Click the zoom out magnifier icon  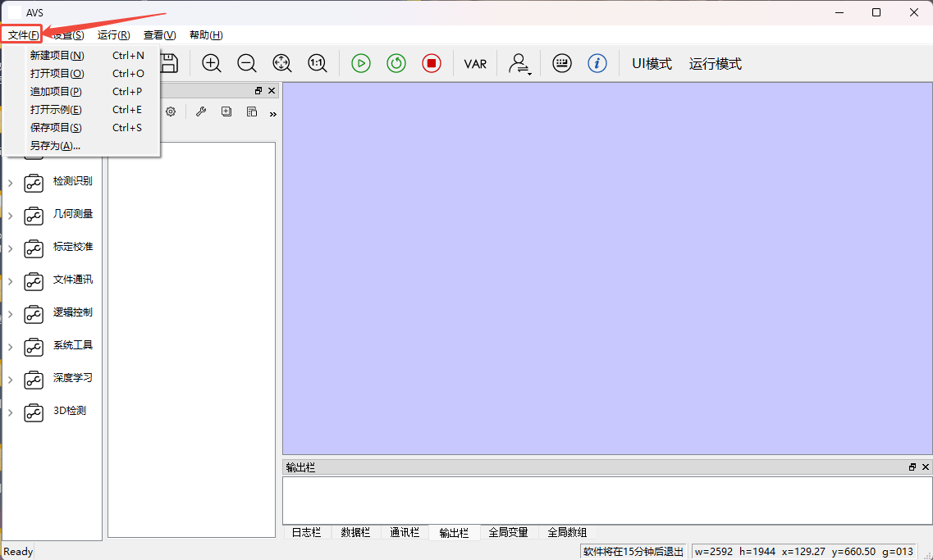pyautogui.click(x=247, y=63)
